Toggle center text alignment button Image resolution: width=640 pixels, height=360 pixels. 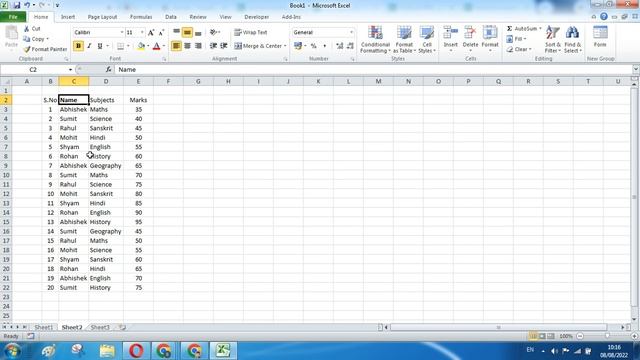pyautogui.click(x=187, y=46)
